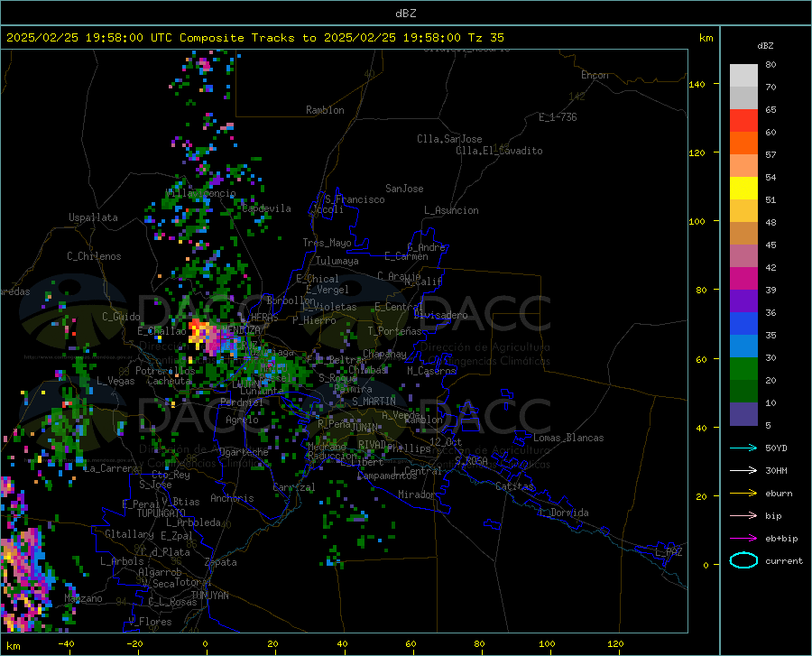
Task: Click the JUNIN city label
Action: coord(364,428)
